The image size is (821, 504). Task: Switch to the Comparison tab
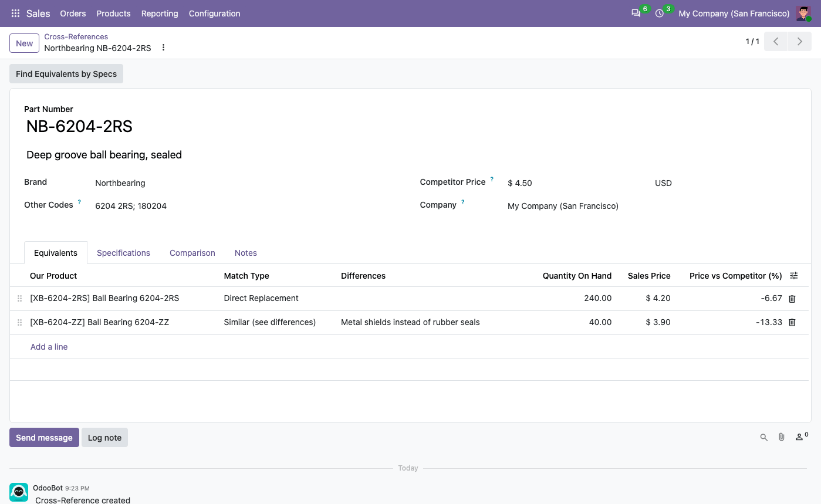[192, 253]
